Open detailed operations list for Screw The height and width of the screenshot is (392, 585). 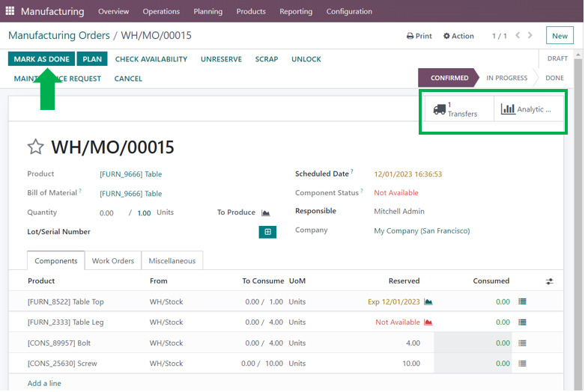coord(522,364)
